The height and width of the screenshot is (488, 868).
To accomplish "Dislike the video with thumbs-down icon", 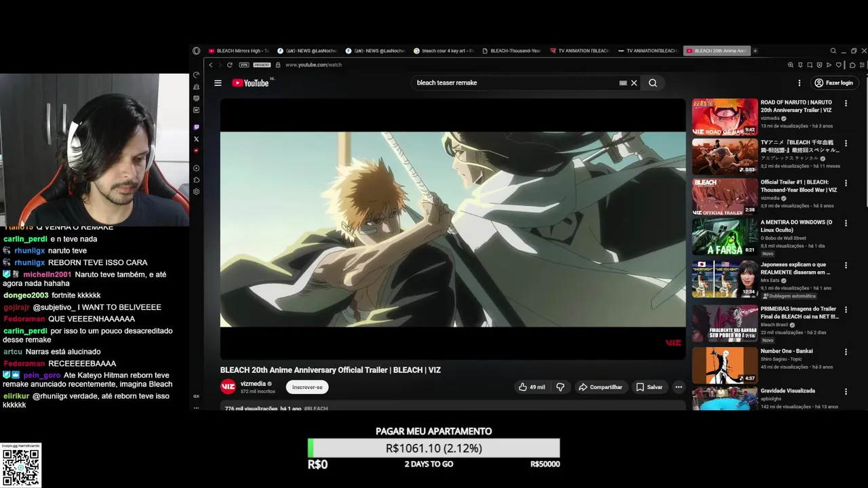I will point(560,387).
